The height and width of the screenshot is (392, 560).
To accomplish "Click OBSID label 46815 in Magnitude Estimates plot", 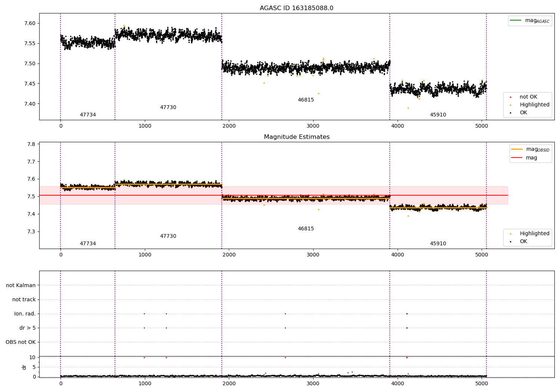I will point(306,229).
